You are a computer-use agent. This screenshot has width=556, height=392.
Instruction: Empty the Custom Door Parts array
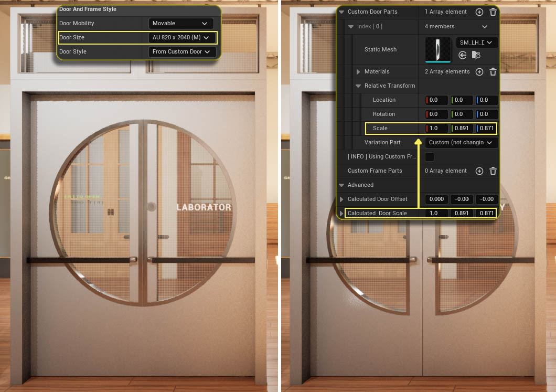(x=493, y=12)
